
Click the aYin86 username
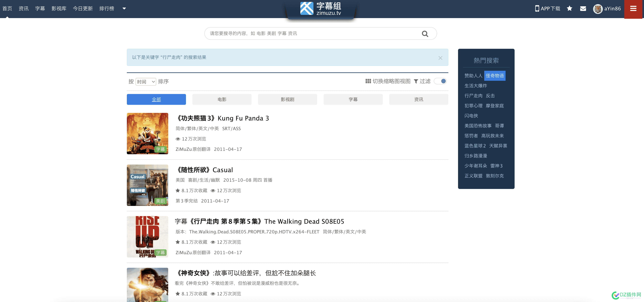point(612,9)
